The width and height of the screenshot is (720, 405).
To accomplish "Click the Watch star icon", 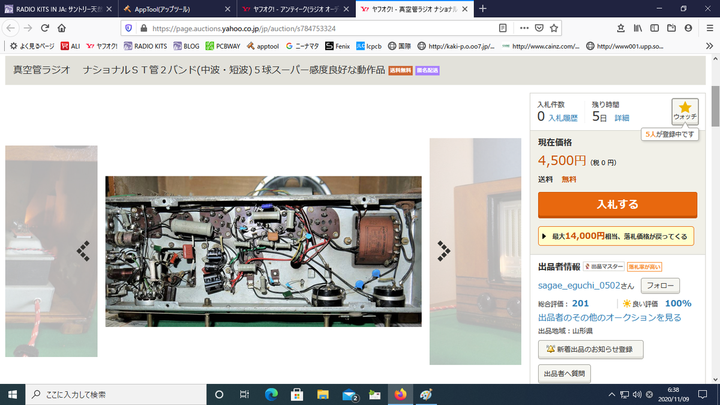I will pos(685,108).
